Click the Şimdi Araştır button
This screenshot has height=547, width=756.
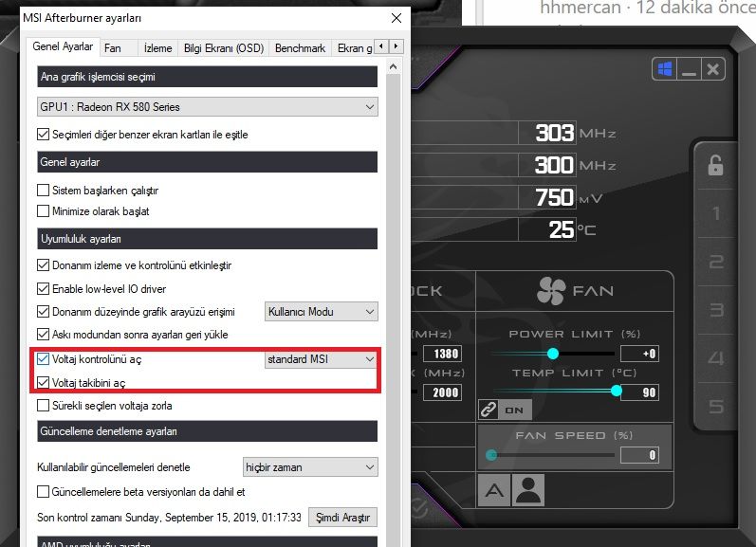342,518
